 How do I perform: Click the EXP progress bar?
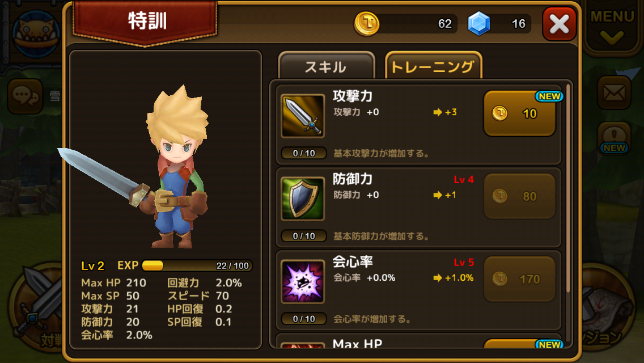point(197,265)
